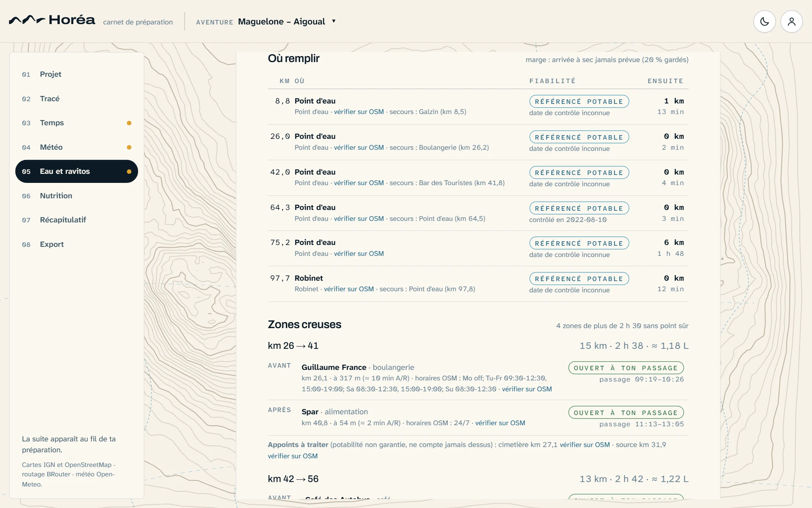
Task: Click vérifier sur OSM for km 8,8
Action: (x=359, y=112)
